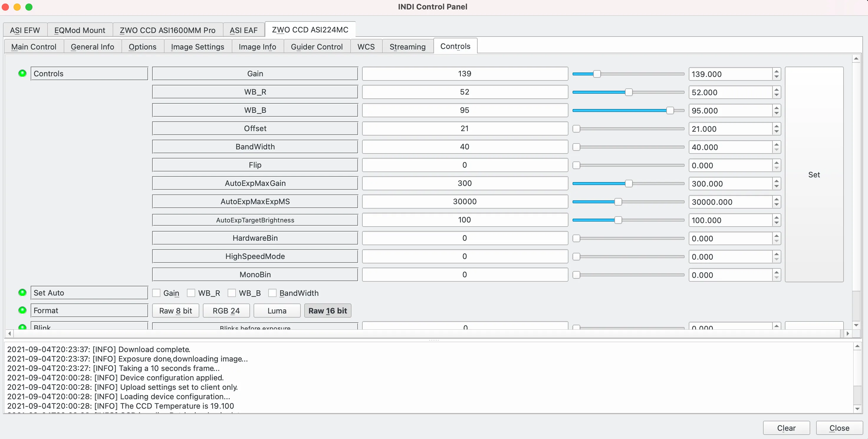Increment the Gain spinbox up arrow

776,71
